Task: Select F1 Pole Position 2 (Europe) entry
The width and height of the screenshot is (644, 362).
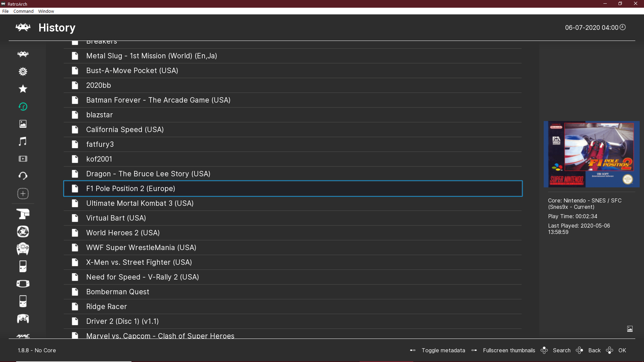Action: point(292,188)
